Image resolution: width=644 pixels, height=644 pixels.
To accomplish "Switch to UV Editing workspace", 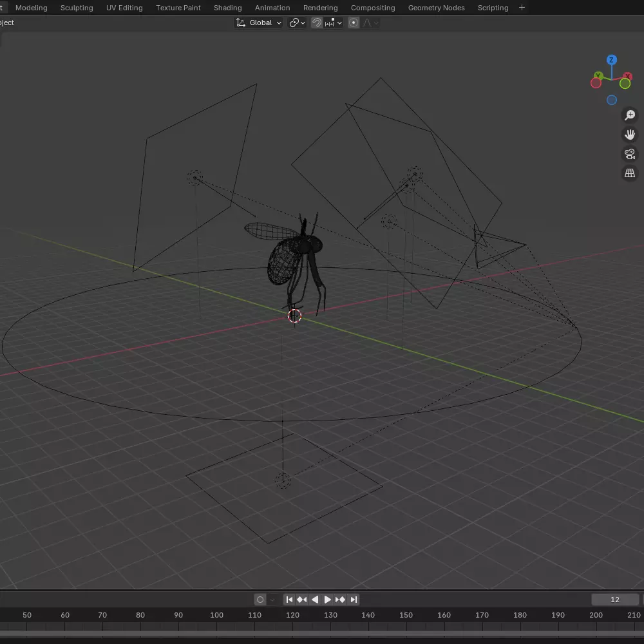I will [124, 8].
